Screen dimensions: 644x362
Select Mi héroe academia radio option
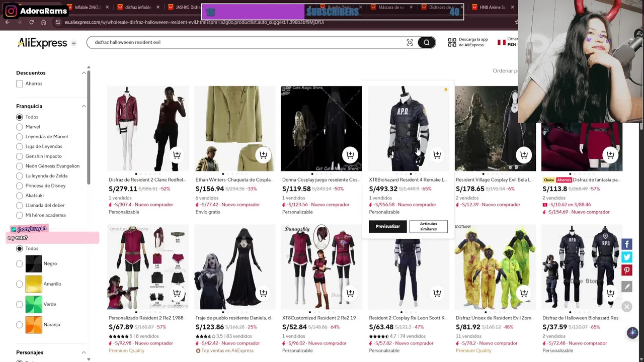click(x=19, y=215)
